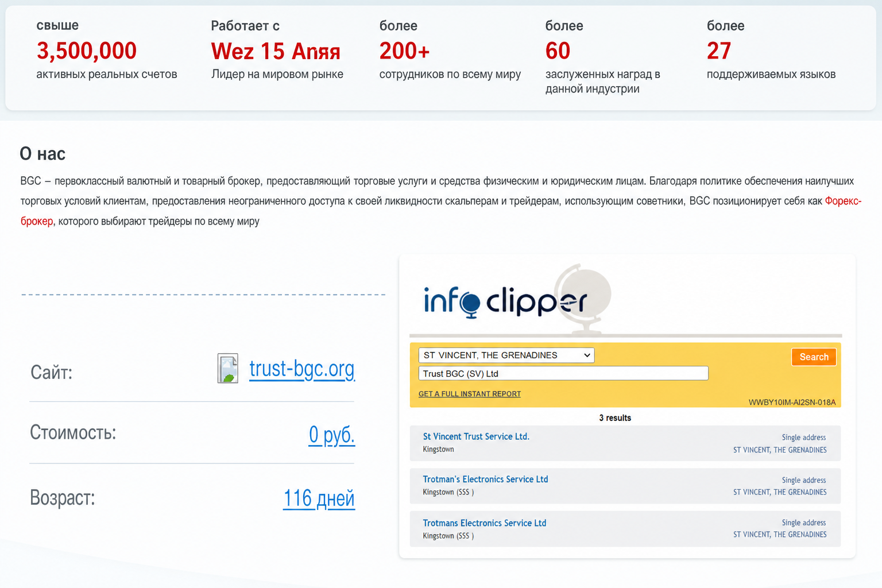Viewport: 882px width, 588px height.
Task: Click the сотрудников по всему миру caption
Action: coord(450,74)
